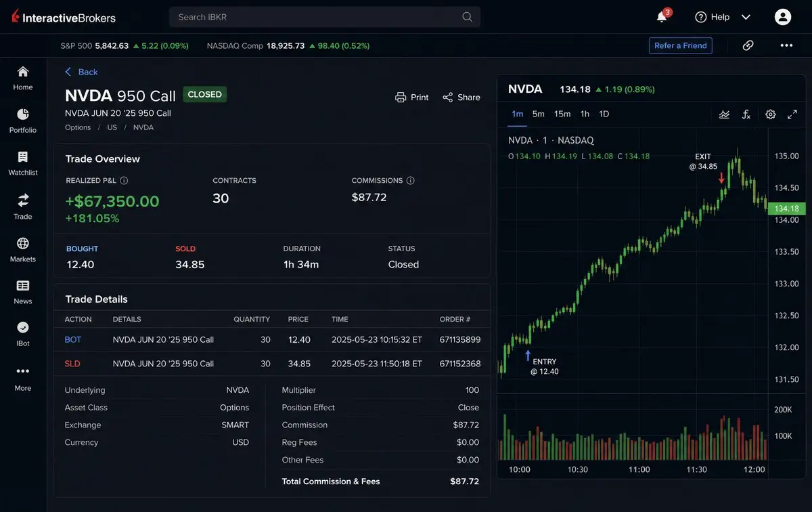Viewport: 812px width, 512px height.
Task: Click the NASDAQ Comp index ticker
Action: [x=288, y=45]
